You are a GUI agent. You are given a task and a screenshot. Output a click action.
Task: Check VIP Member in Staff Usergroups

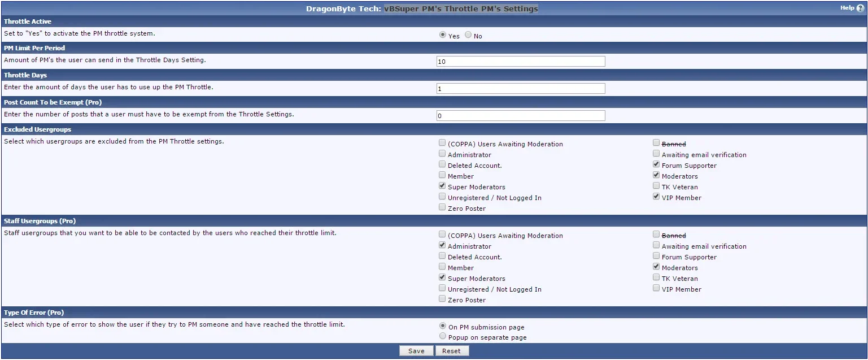point(656,288)
